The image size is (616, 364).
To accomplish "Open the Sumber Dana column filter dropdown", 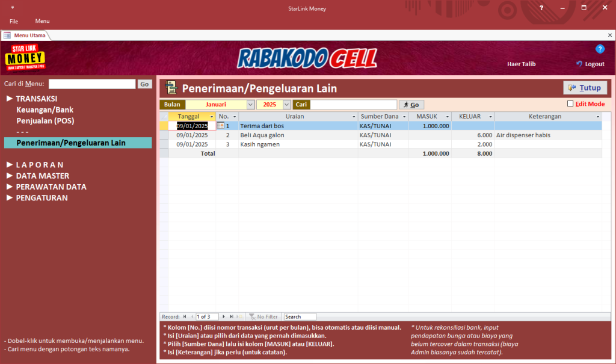I will [404, 117].
